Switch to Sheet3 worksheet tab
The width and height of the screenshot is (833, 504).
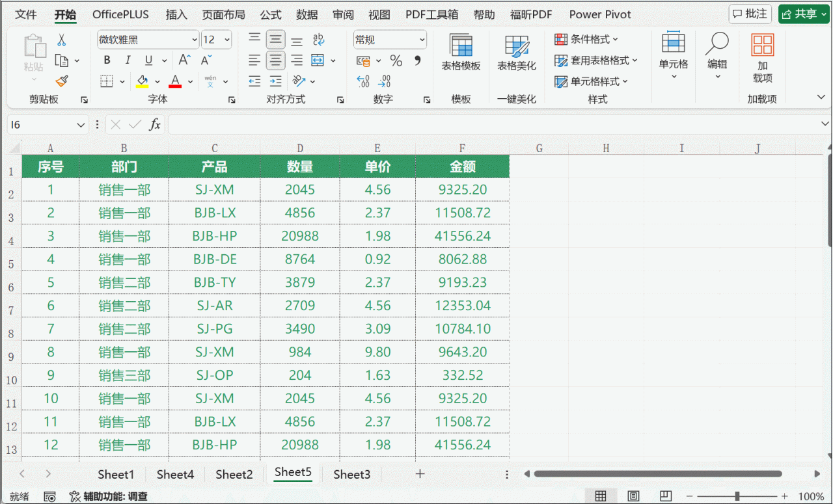point(352,474)
